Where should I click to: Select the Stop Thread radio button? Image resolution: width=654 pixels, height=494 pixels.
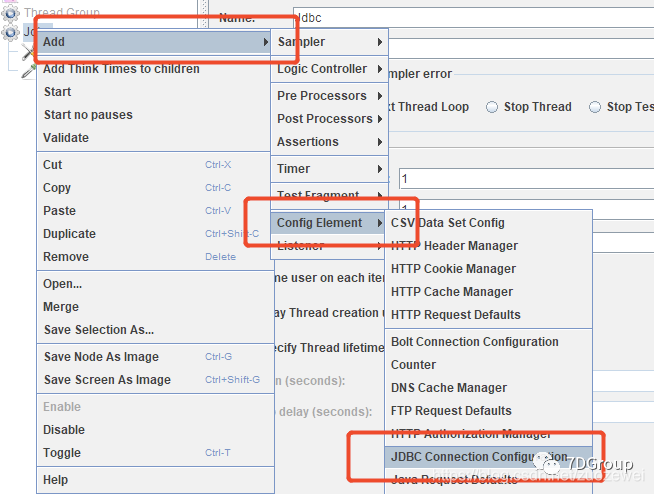[492, 107]
